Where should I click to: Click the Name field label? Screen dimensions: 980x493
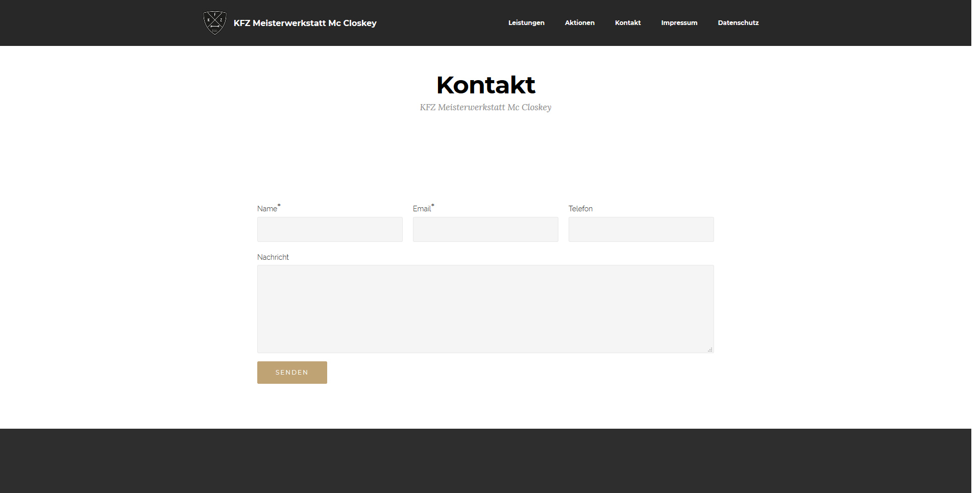pos(267,209)
